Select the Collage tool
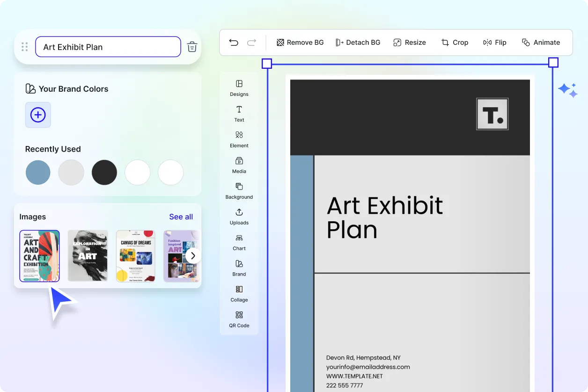The image size is (588, 392). click(239, 293)
